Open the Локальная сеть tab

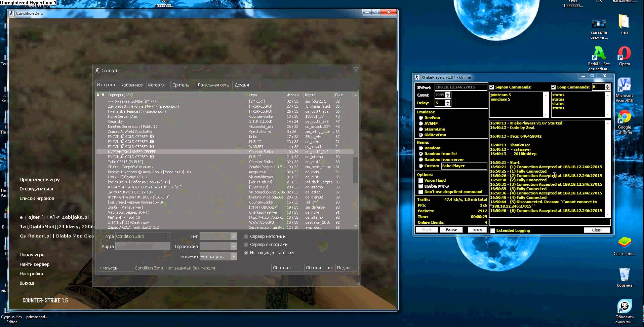coord(213,85)
